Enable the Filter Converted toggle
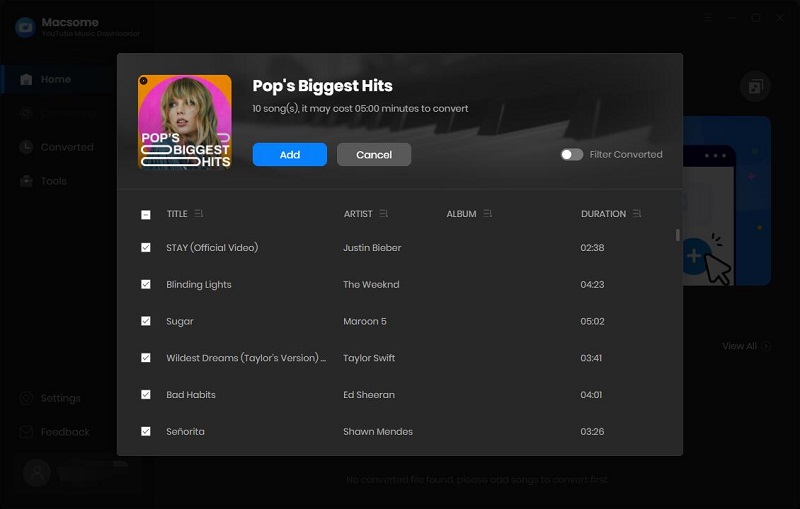 coord(571,155)
